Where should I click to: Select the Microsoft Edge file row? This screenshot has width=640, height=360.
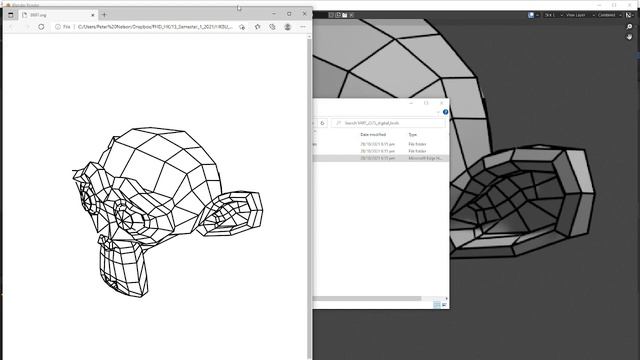[x=380, y=158]
